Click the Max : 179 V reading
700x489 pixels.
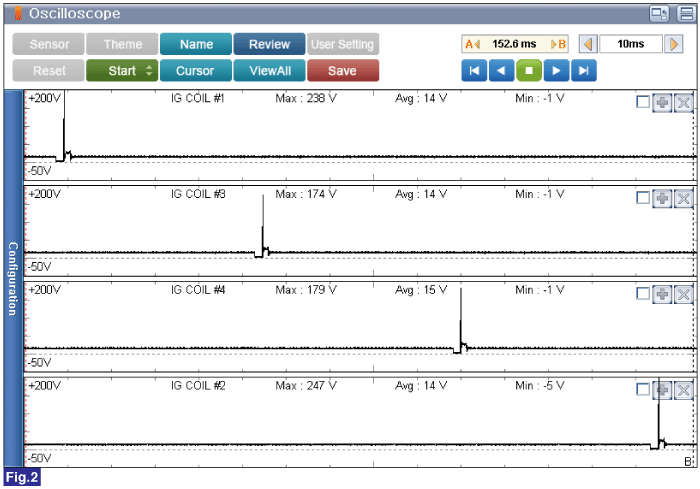pyautogui.click(x=306, y=290)
